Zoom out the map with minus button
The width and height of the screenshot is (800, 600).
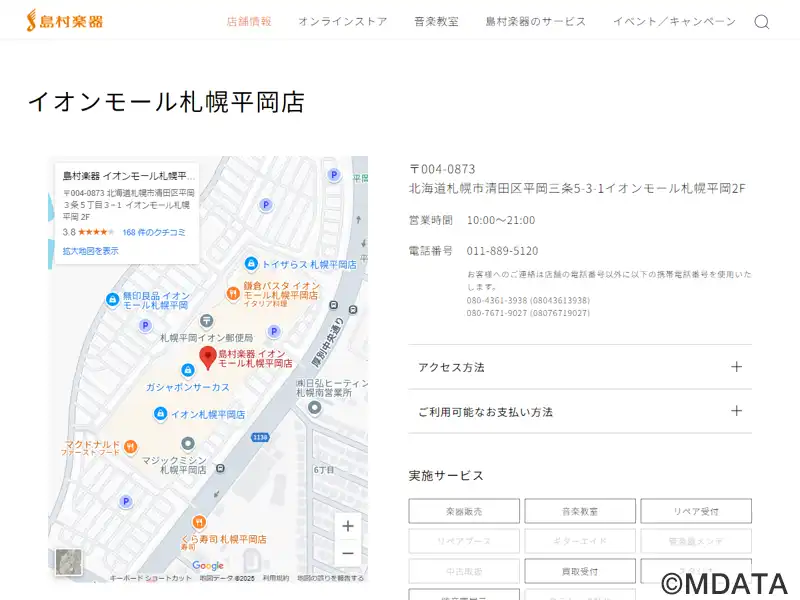[x=348, y=553]
